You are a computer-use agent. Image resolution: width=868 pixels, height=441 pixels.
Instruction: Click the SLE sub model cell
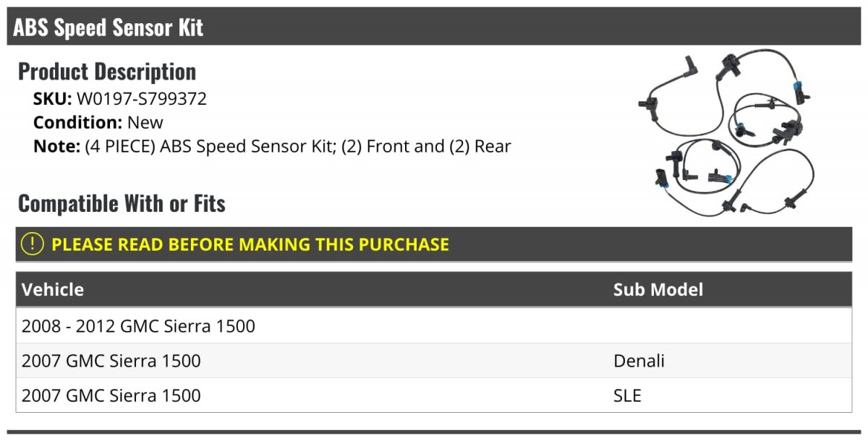point(627,395)
